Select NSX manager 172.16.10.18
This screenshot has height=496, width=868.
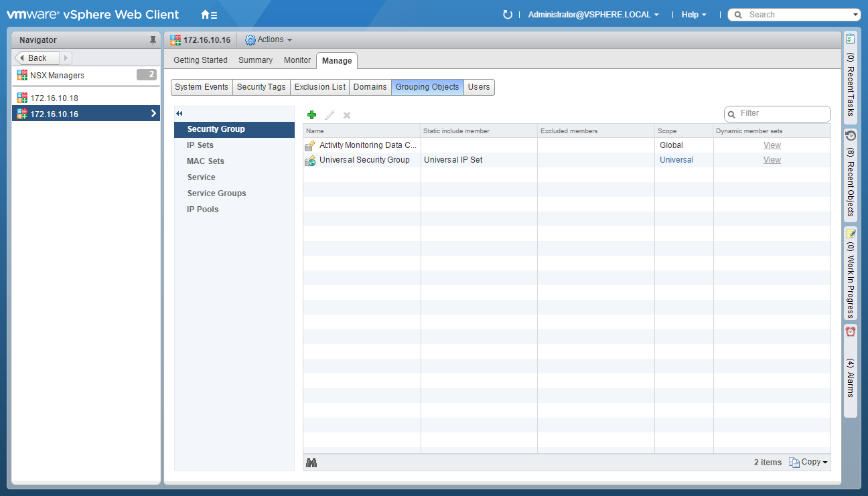54,98
